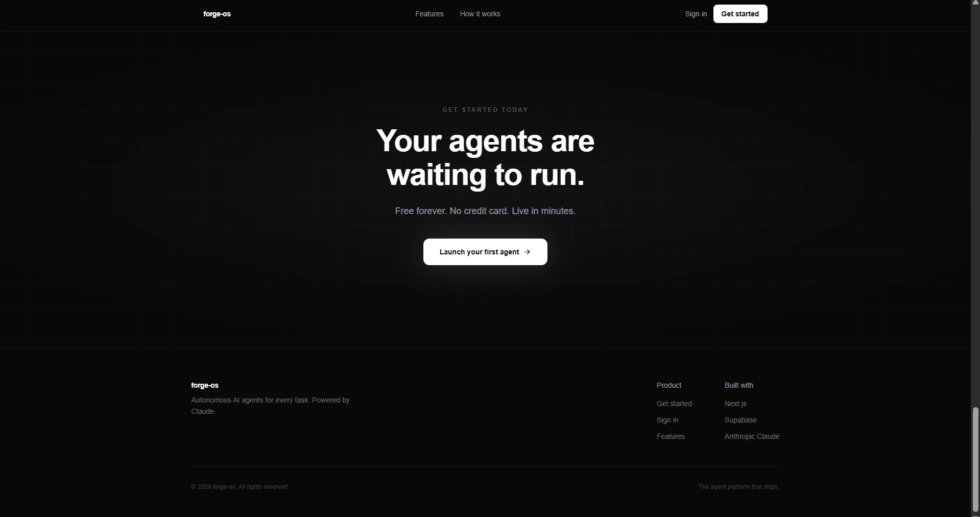Open Features link in footer Product column
The width and height of the screenshot is (980, 517).
click(671, 436)
